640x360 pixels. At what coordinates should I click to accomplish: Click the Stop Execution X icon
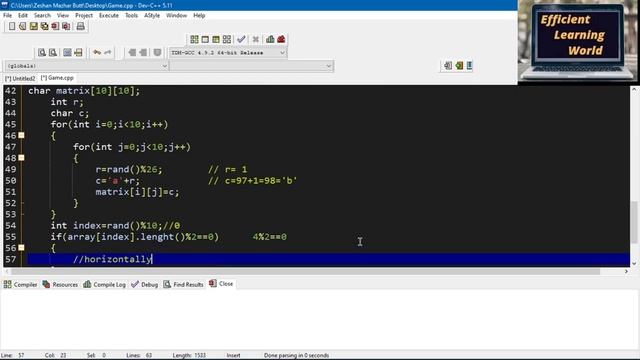coord(256,39)
